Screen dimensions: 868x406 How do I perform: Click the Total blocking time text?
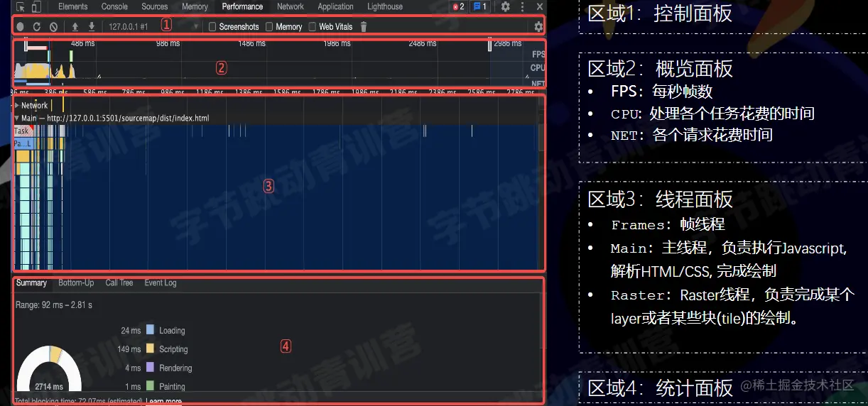tap(79, 401)
